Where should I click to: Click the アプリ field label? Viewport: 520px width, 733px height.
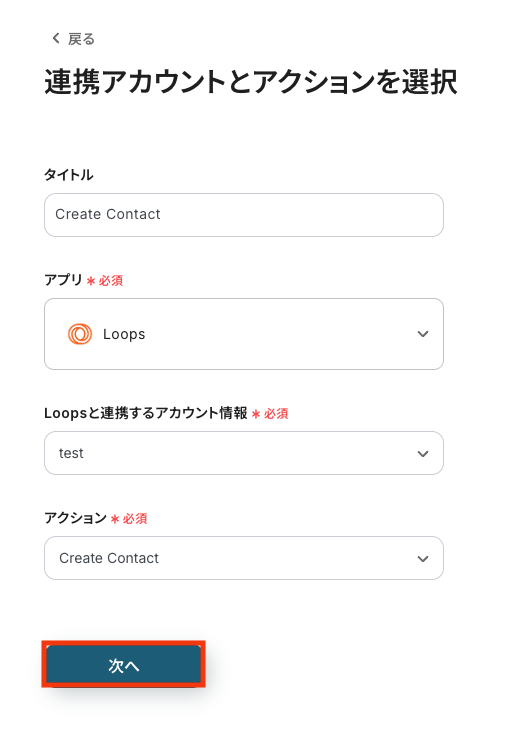tap(63, 280)
